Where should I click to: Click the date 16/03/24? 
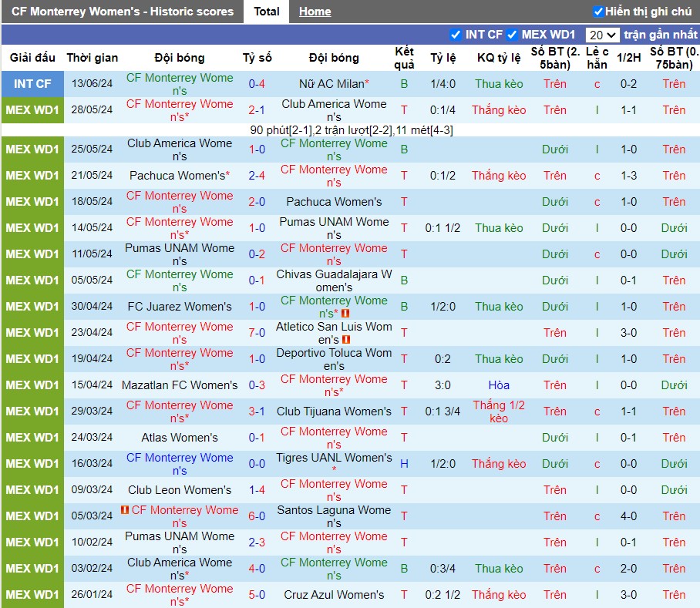click(x=92, y=463)
